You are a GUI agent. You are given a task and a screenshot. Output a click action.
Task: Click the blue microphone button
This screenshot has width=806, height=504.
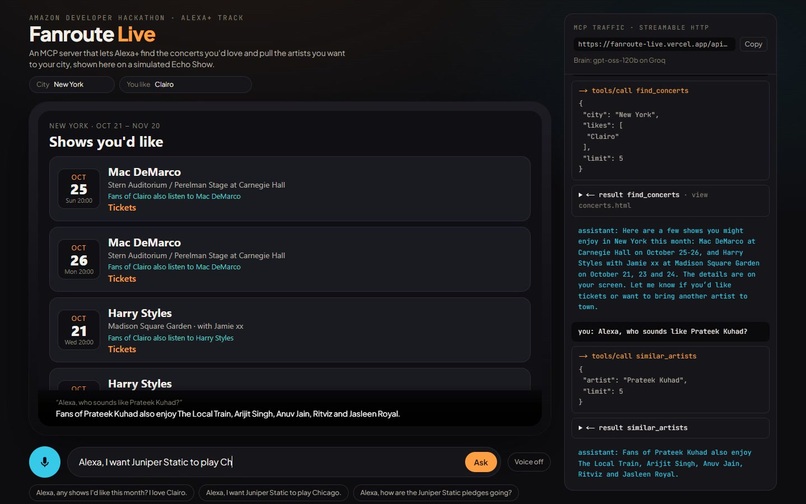point(45,461)
